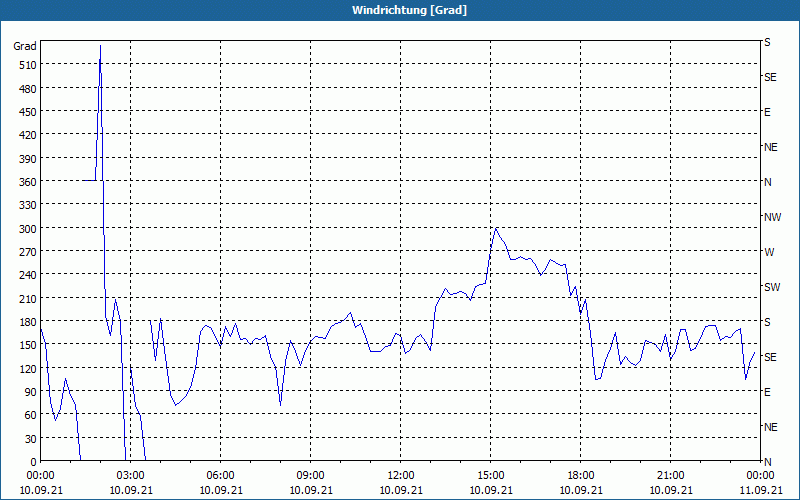Click the 11.09.21 date label
This screenshot has height=500, width=800.
pos(760,490)
